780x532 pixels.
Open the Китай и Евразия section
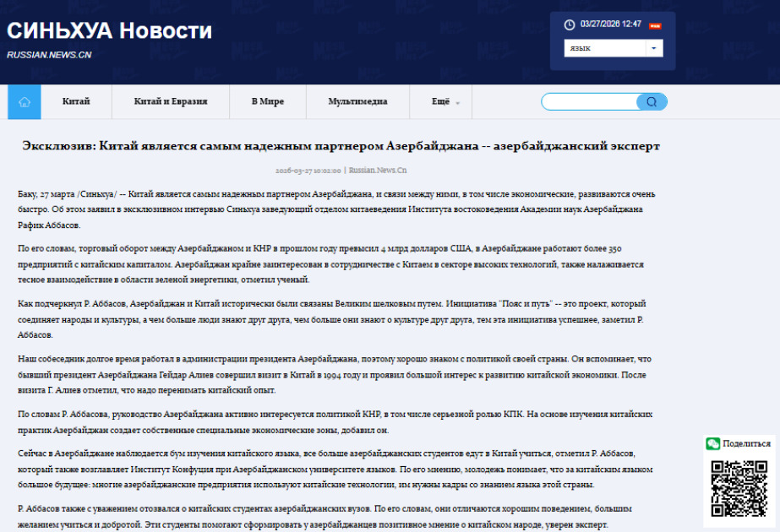(x=169, y=101)
